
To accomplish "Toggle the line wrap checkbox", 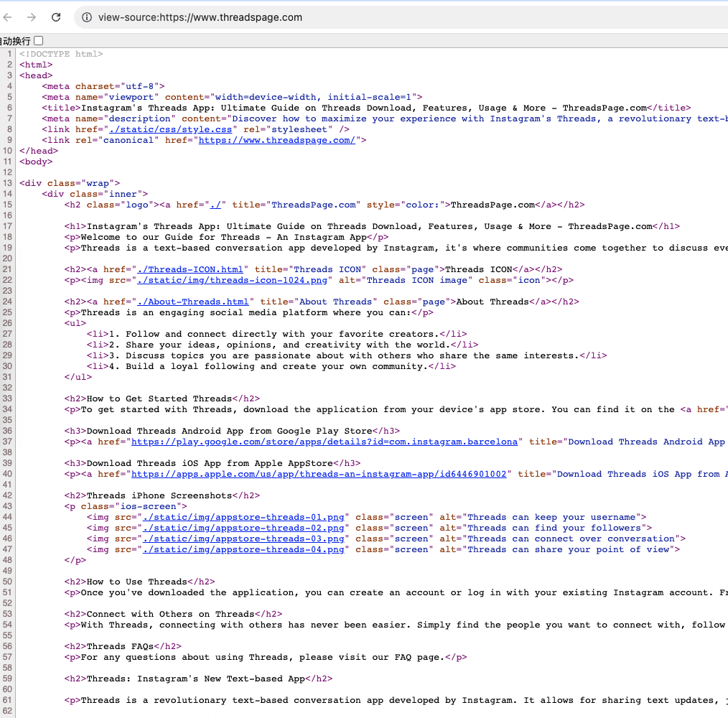I will pyautogui.click(x=38, y=41).
